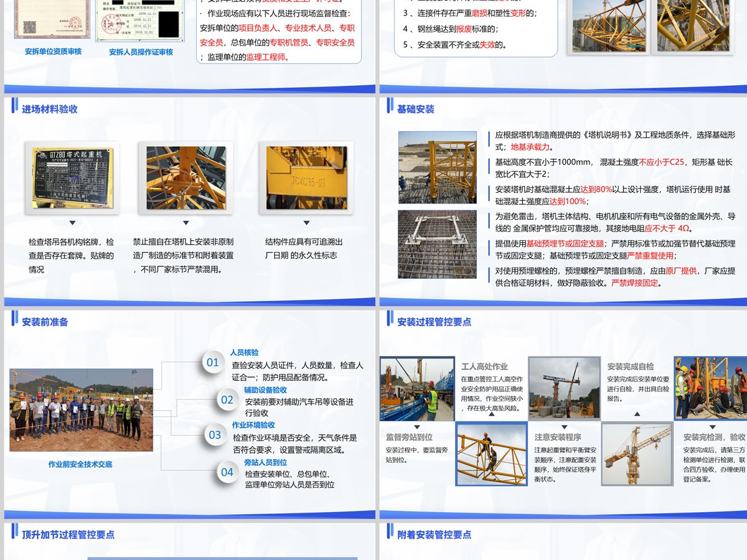Click the 注意安装程序 heading
This screenshot has height=560, width=747.
tap(558, 437)
